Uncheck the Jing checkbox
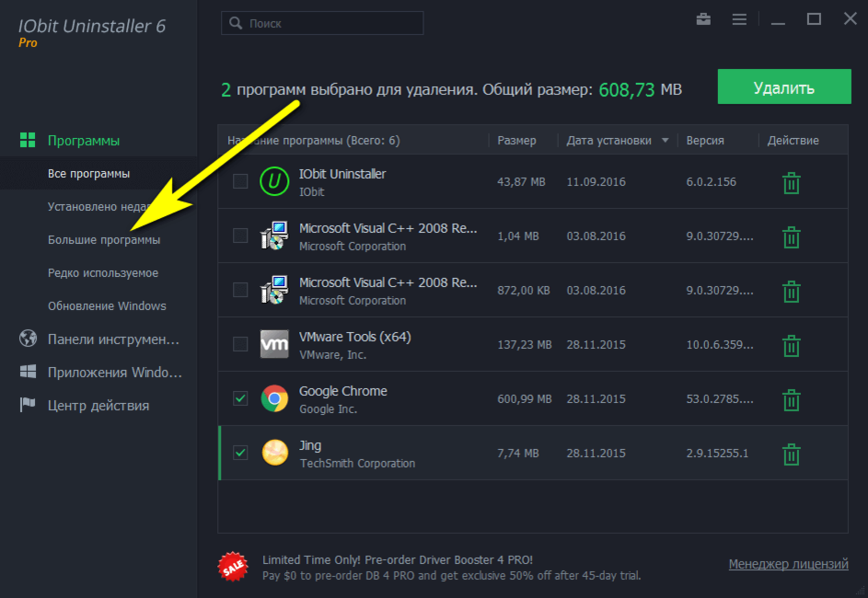868x598 pixels. pos(240,453)
